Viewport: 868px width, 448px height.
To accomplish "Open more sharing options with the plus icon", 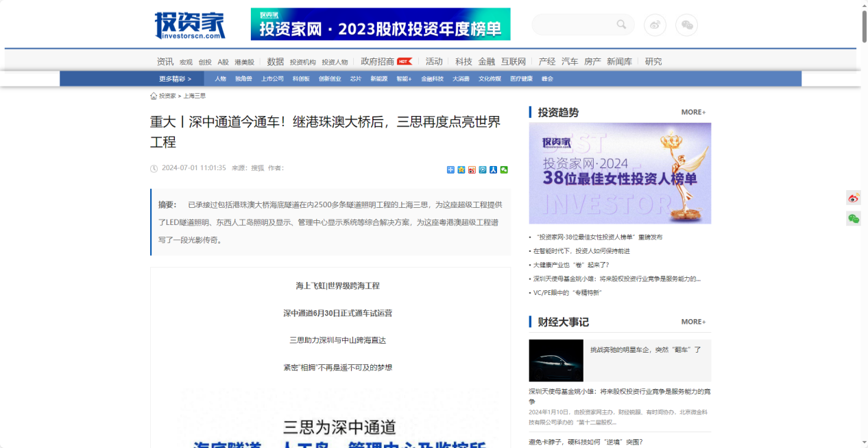I will point(450,169).
